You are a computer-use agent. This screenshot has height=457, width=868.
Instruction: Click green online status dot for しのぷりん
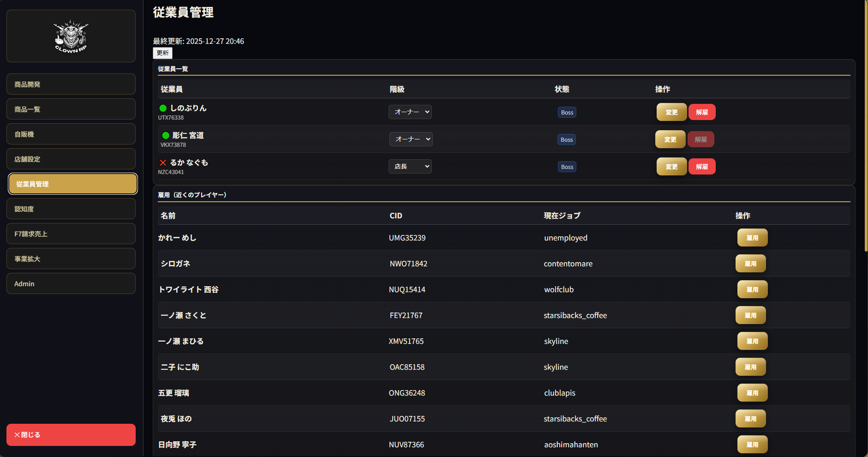[163, 108]
